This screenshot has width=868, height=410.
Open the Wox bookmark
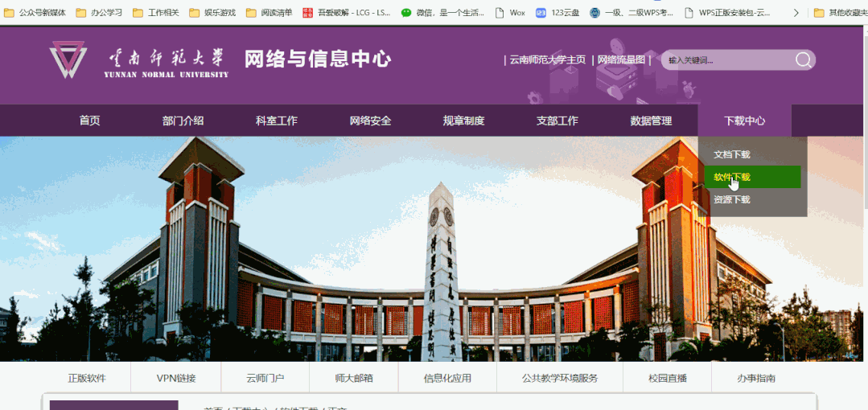(510, 12)
